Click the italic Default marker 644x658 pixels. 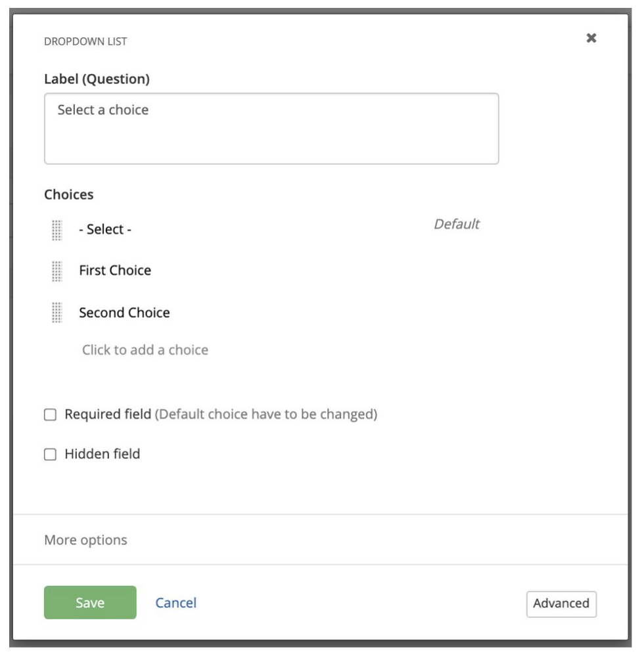[456, 224]
